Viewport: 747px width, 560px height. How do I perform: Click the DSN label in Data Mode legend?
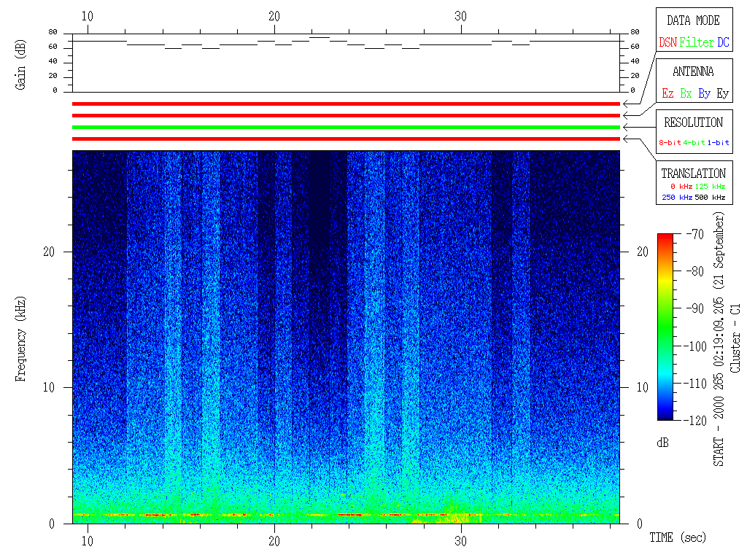pyautogui.click(x=667, y=43)
